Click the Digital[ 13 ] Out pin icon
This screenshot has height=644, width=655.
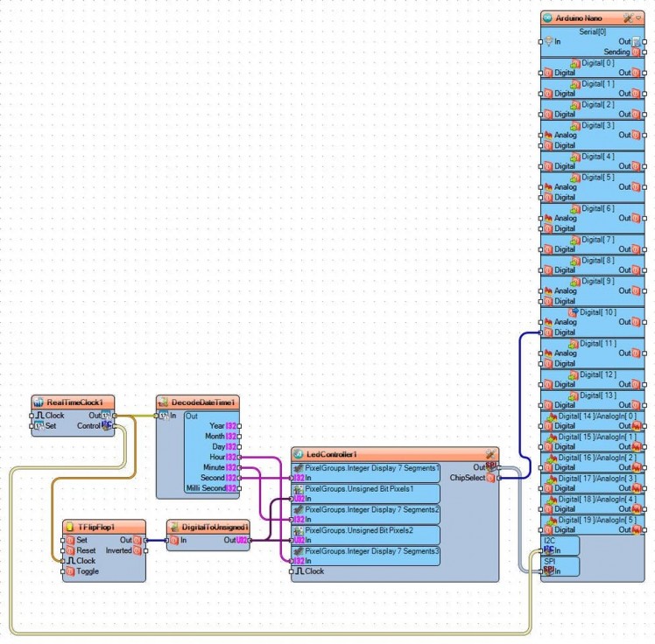(637, 405)
